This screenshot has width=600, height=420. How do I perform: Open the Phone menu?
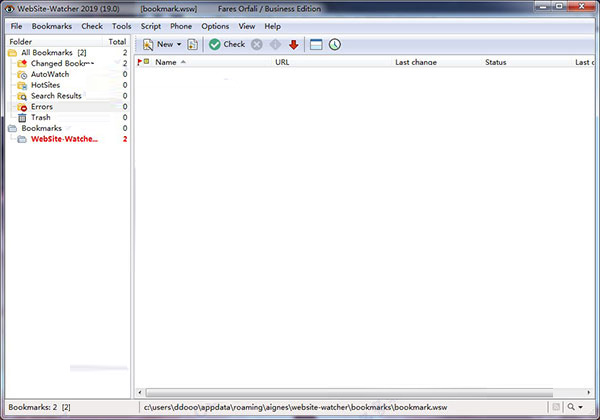coord(181,26)
